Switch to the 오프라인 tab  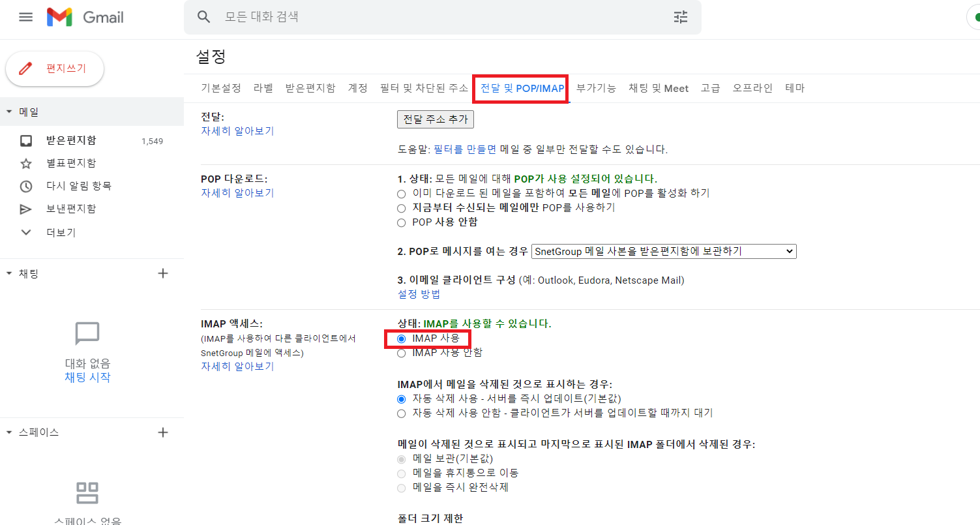[x=752, y=88]
